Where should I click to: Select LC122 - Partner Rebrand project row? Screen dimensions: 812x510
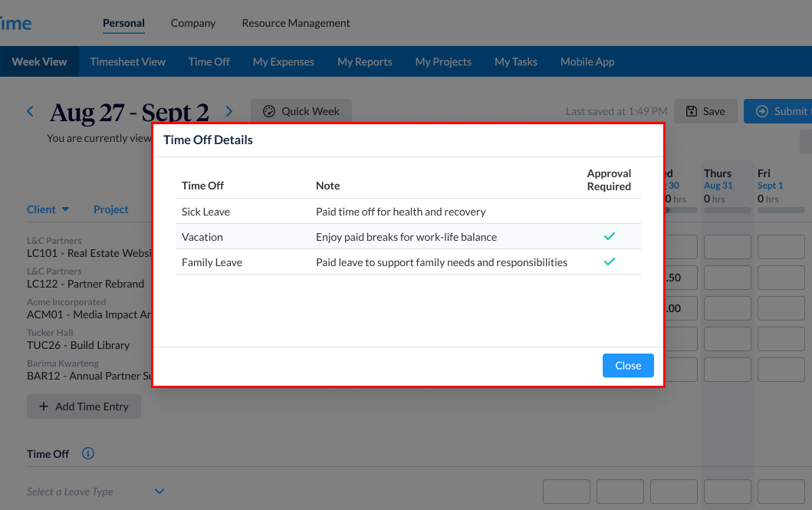click(x=85, y=284)
